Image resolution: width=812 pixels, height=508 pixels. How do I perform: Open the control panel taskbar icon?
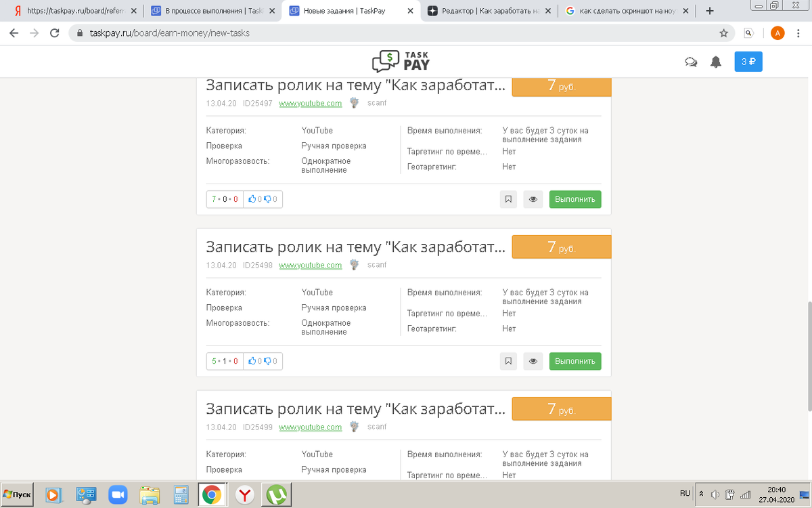(x=87, y=494)
